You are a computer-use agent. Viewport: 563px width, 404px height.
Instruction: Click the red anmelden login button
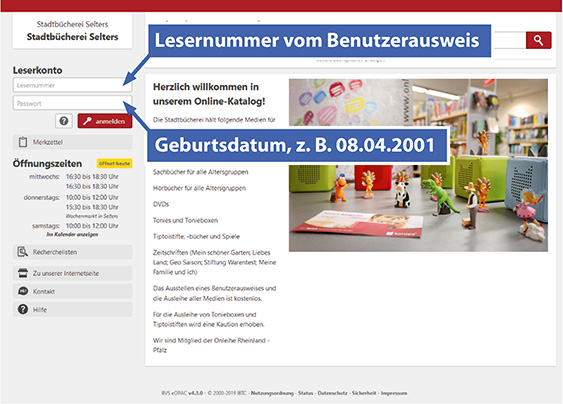[x=105, y=121]
